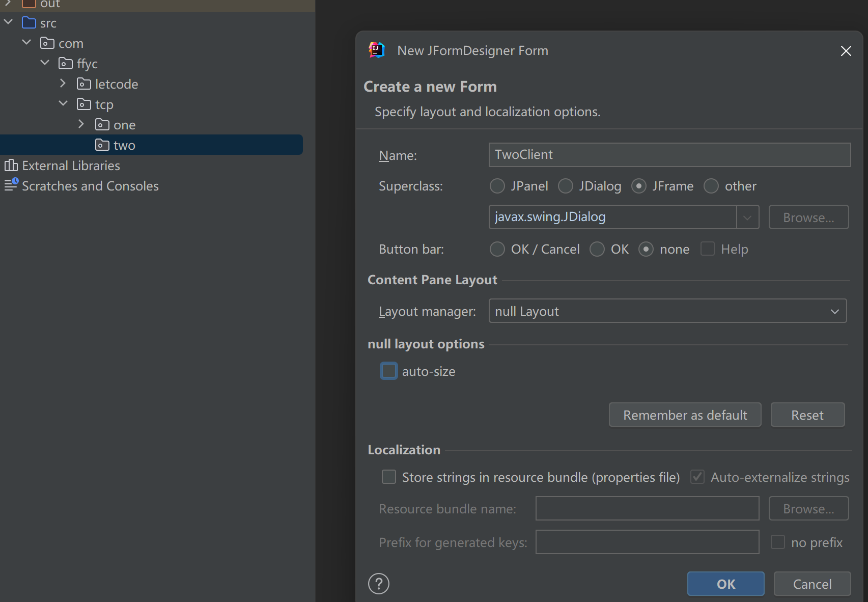
Task: Expand the out folder chevron
Action: coord(8,3)
